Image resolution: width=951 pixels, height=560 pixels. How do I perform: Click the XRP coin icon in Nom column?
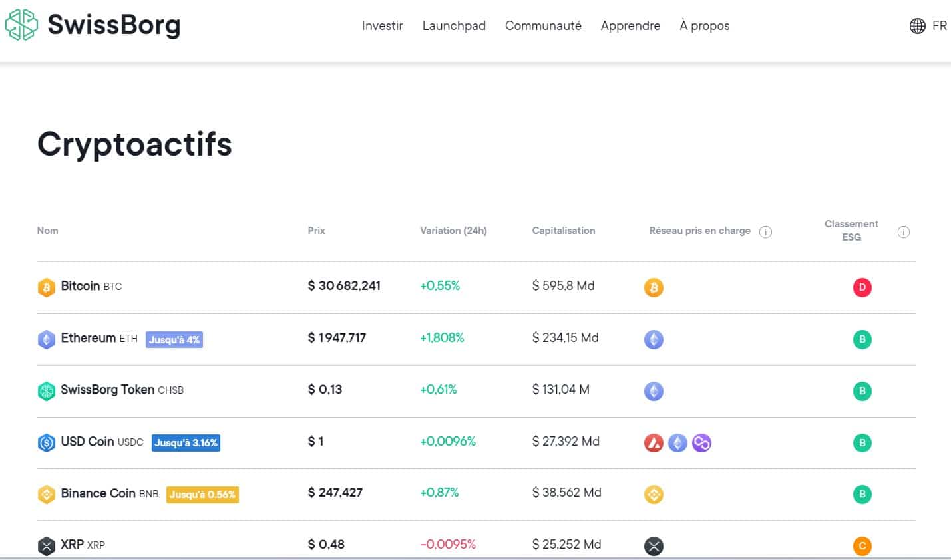(x=46, y=546)
